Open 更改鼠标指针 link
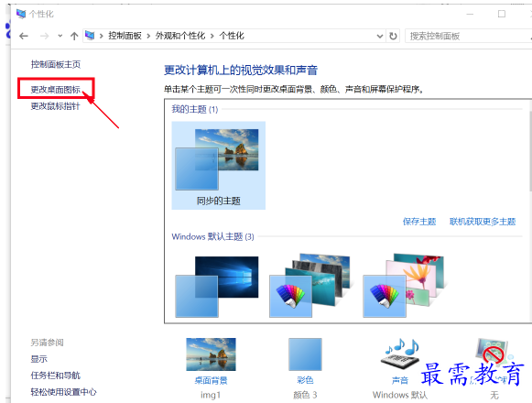Screen dimensions: 532x403 tap(55, 106)
